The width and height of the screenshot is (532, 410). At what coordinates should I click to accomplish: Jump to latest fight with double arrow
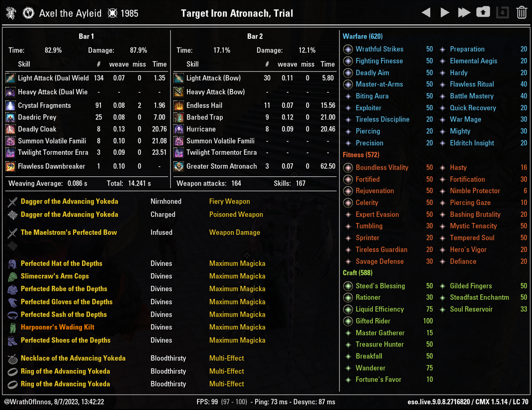coord(464,13)
